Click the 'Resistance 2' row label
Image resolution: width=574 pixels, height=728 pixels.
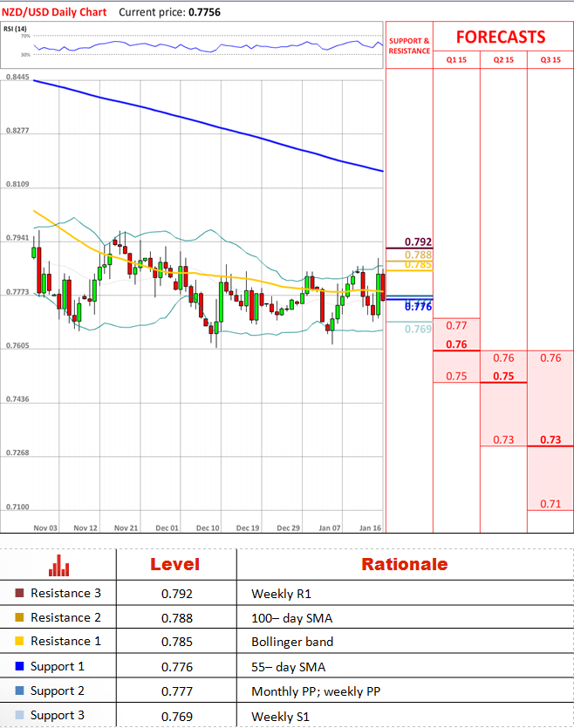(65, 617)
